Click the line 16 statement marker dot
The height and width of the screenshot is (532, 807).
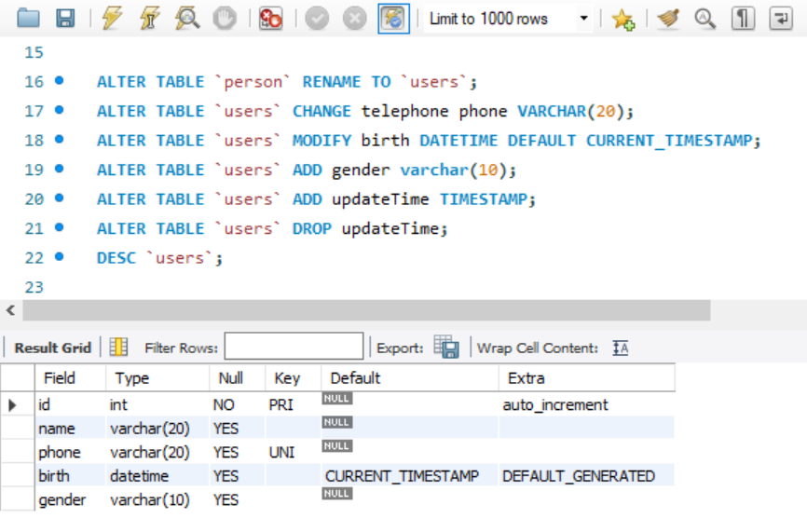pos(60,80)
